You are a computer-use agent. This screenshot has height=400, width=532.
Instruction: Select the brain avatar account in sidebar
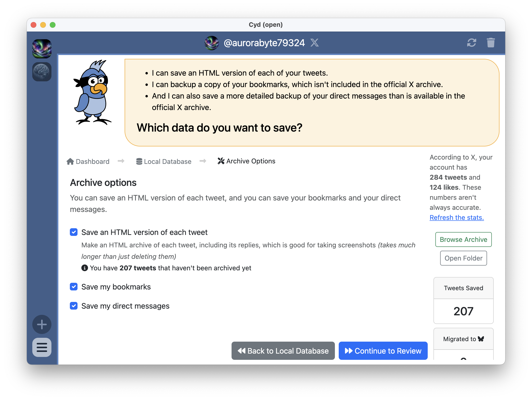(42, 72)
